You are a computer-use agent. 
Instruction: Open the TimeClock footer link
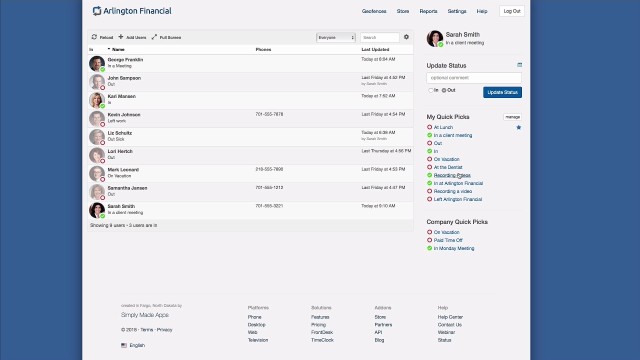[322, 340]
